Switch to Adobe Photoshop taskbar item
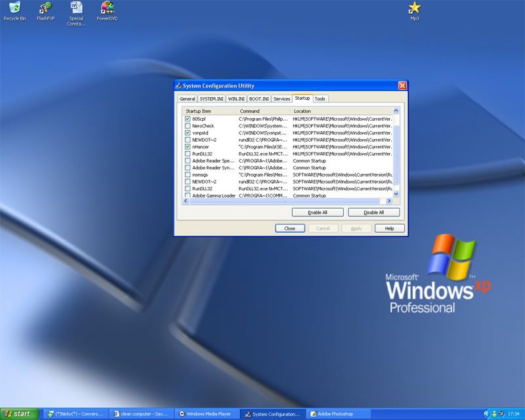 (x=339, y=414)
